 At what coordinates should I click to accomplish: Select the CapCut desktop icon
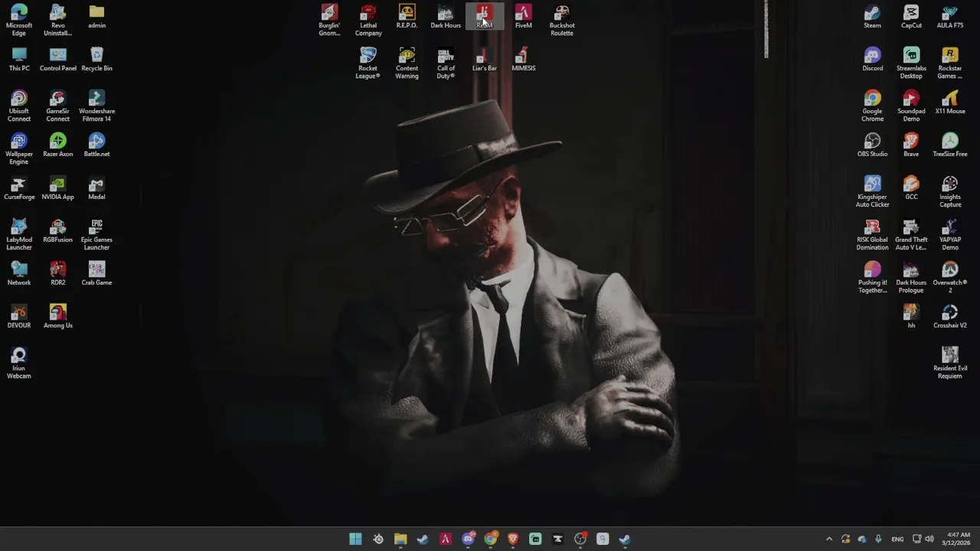911,17
